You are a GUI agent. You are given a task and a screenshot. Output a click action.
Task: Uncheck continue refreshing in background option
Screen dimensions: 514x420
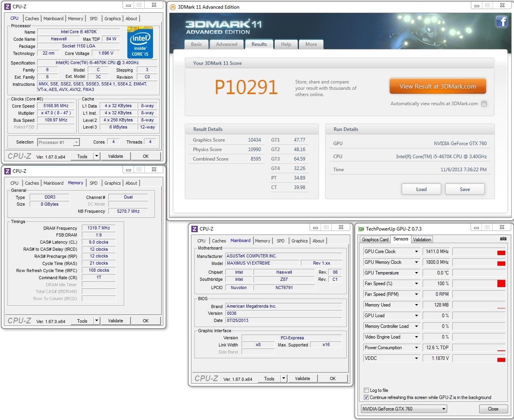(366, 397)
